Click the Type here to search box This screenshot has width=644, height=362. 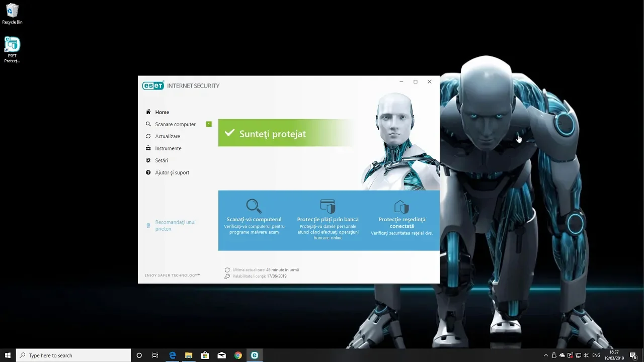[73, 355]
